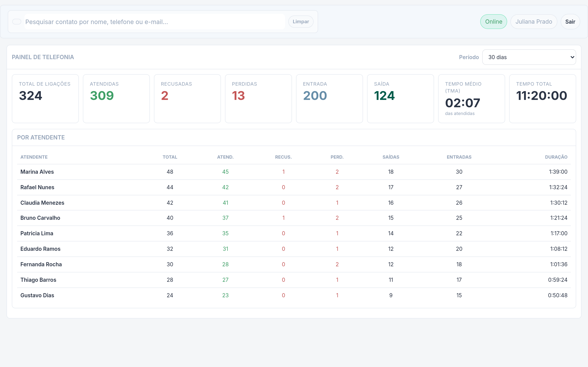Click the Sair logout button

(570, 22)
